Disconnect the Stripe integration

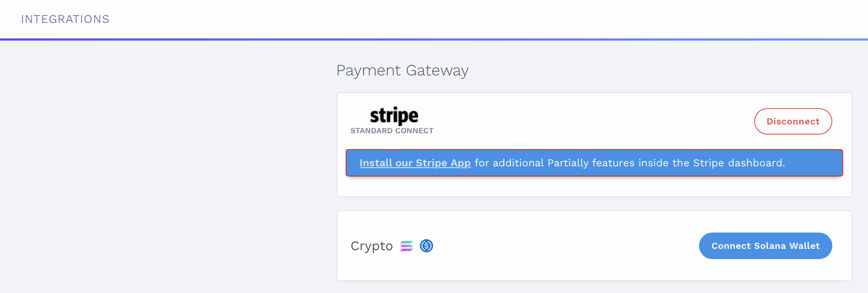click(793, 121)
